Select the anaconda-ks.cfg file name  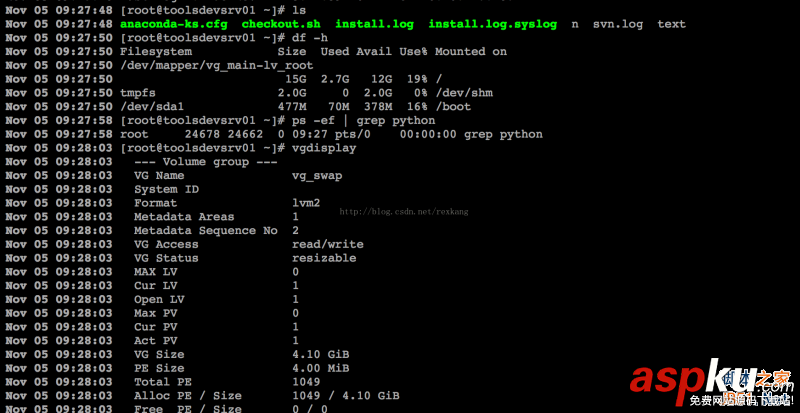(x=173, y=24)
